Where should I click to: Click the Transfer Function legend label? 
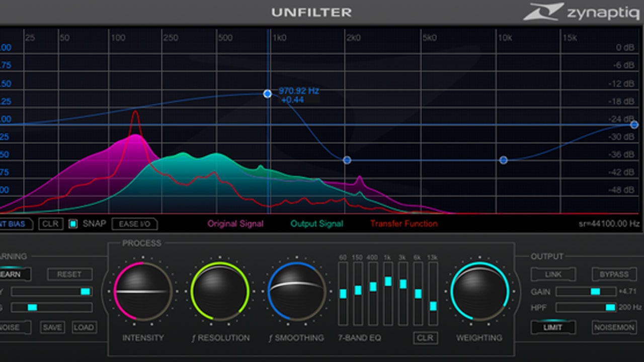404,224
